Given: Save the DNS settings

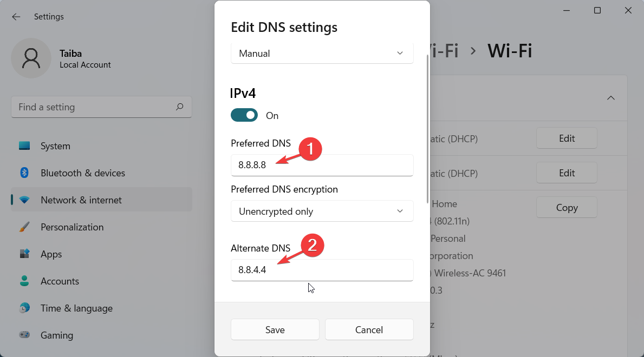Looking at the screenshot, I should (x=275, y=329).
